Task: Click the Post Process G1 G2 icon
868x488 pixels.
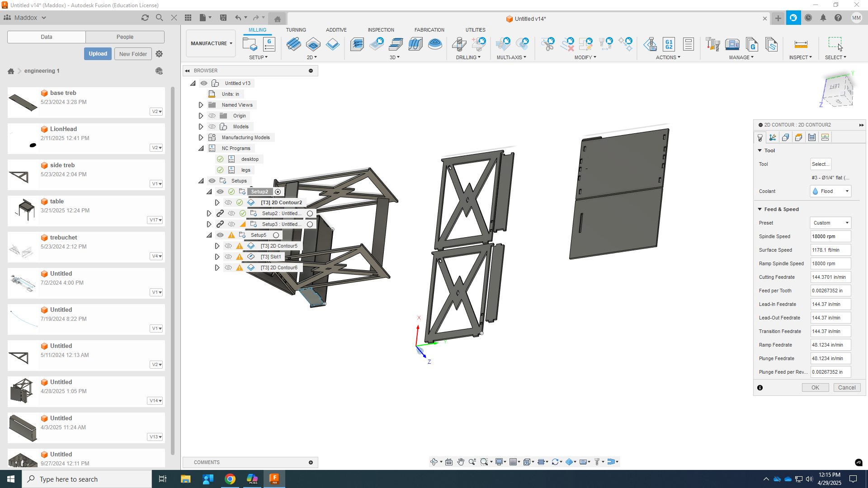Action: point(669,44)
